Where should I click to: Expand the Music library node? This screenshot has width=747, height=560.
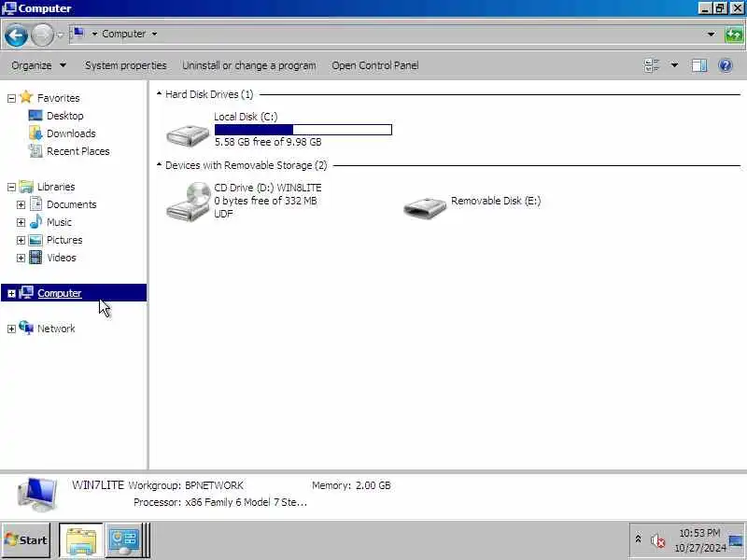[21, 222]
